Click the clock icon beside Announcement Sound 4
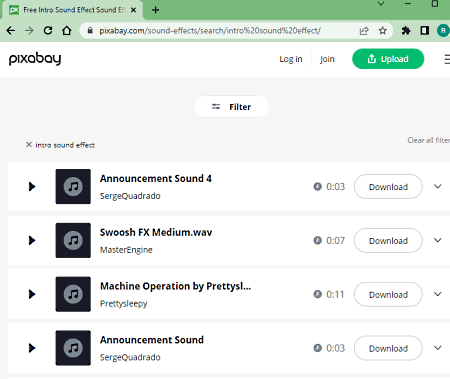 (x=317, y=186)
